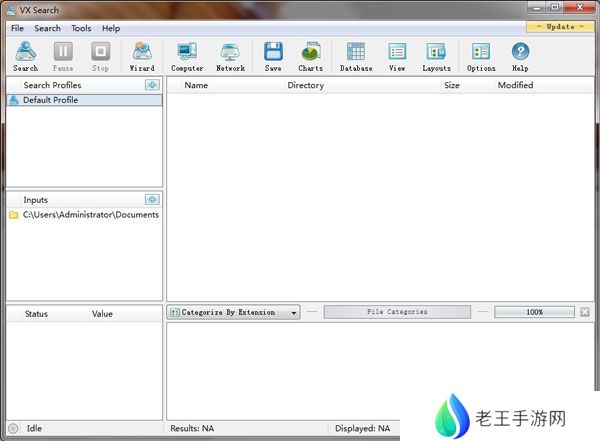This screenshot has width=600, height=441.
Task: Open the Database toolbar icon
Action: 356,57
